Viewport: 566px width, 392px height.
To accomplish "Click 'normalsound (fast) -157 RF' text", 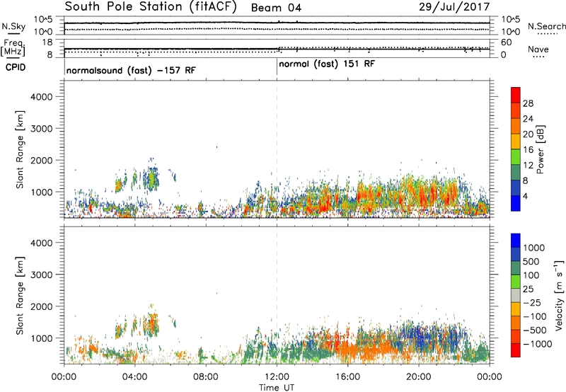I will coord(131,70).
